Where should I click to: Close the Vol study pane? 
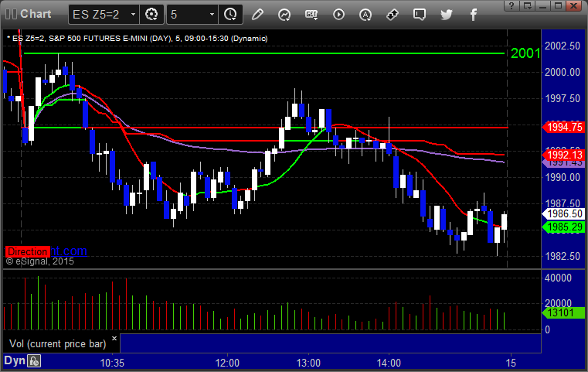(114, 338)
